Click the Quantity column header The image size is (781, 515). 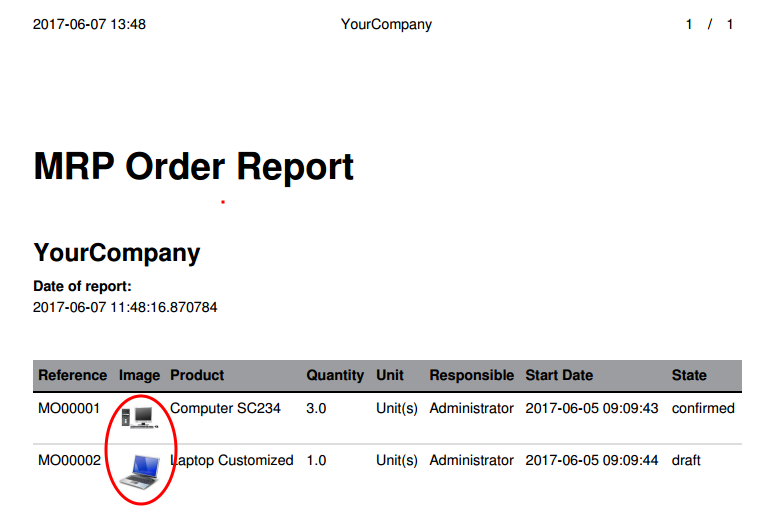pyautogui.click(x=335, y=376)
